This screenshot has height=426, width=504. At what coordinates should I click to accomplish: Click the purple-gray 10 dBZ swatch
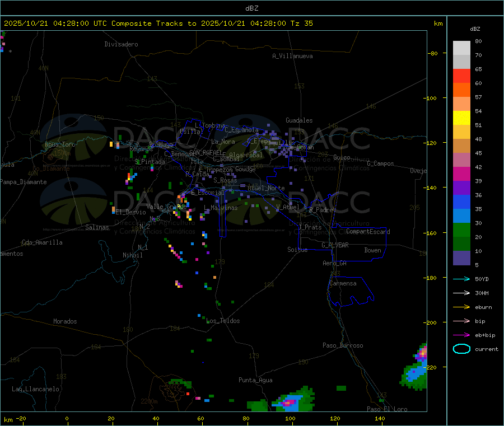tap(461, 258)
